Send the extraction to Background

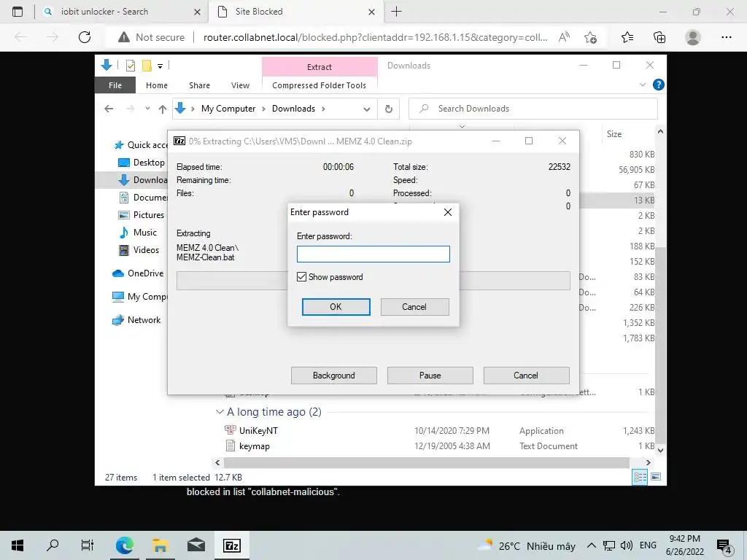[333, 376]
